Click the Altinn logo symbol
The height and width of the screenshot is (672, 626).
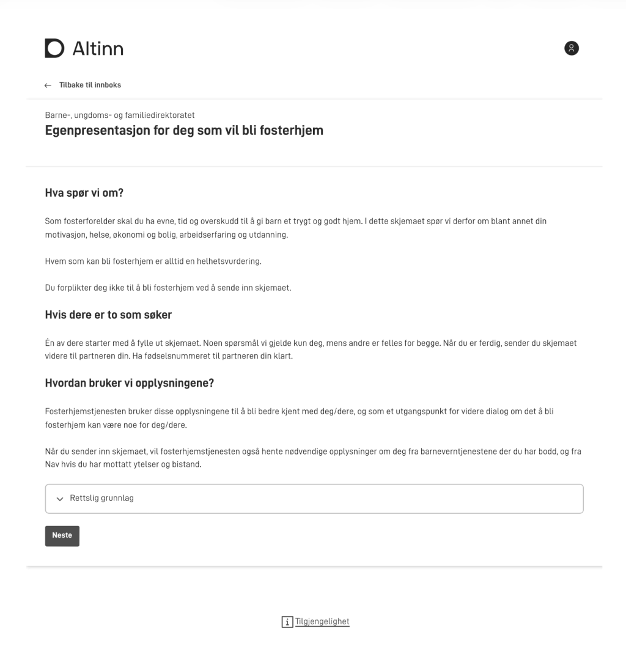point(54,48)
